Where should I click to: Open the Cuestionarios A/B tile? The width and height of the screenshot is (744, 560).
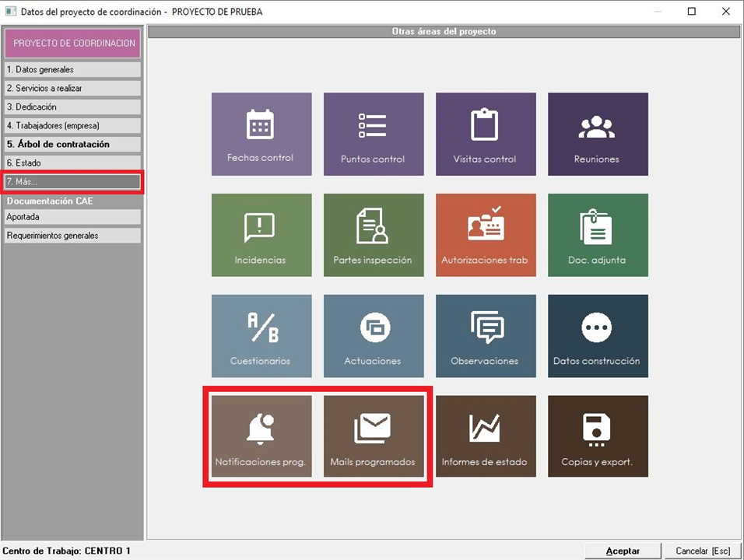[x=261, y=336]
